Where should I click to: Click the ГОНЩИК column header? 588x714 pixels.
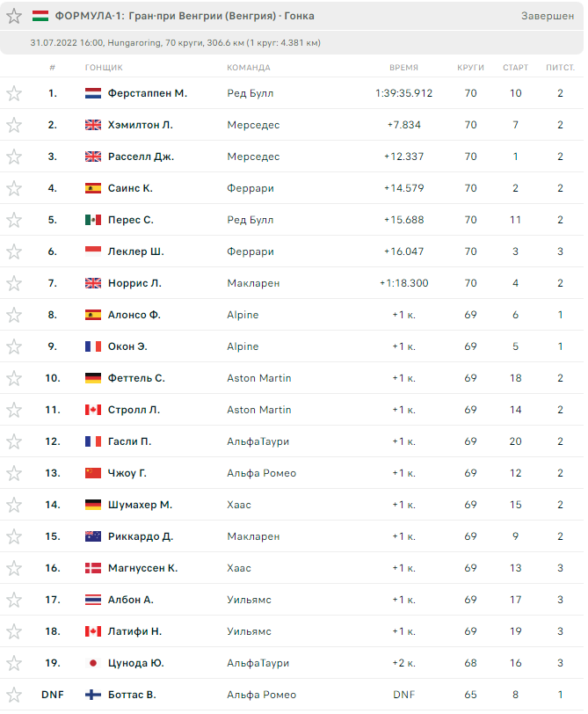104,68
